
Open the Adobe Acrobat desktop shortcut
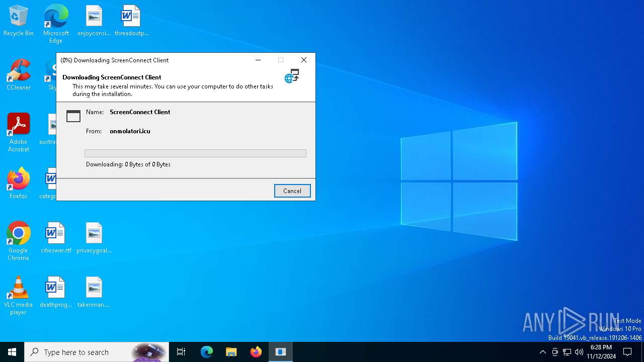(19, 133)
